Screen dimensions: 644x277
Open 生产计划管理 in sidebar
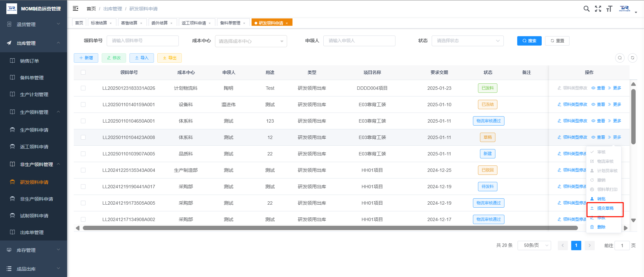(34, 94)
